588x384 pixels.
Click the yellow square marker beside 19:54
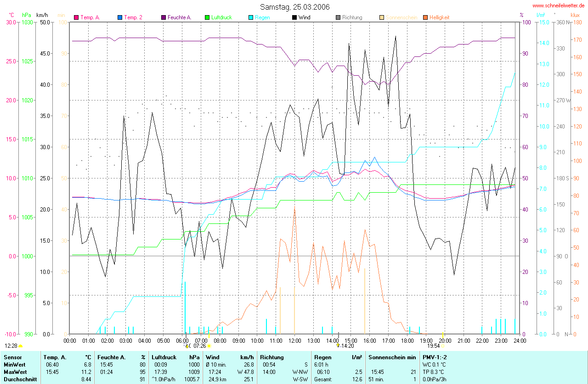443,346
